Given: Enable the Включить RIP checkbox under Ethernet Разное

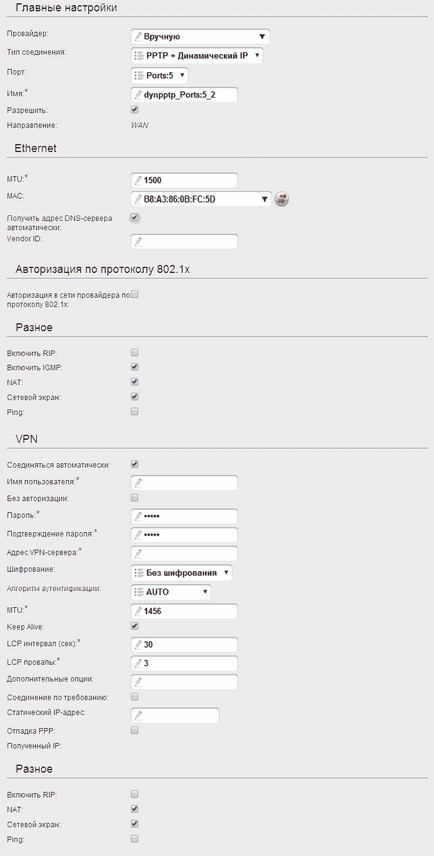Looking at the screenshot, I should coord(135,353).
